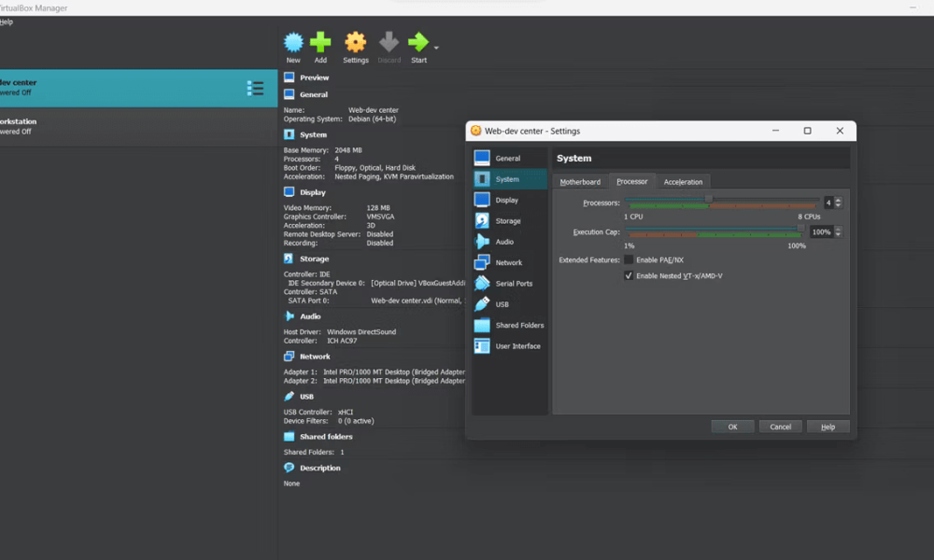Open the machine tools menu icon on the selected VM
The height and width of the screenshot is (560, 934).
point(255,89)
